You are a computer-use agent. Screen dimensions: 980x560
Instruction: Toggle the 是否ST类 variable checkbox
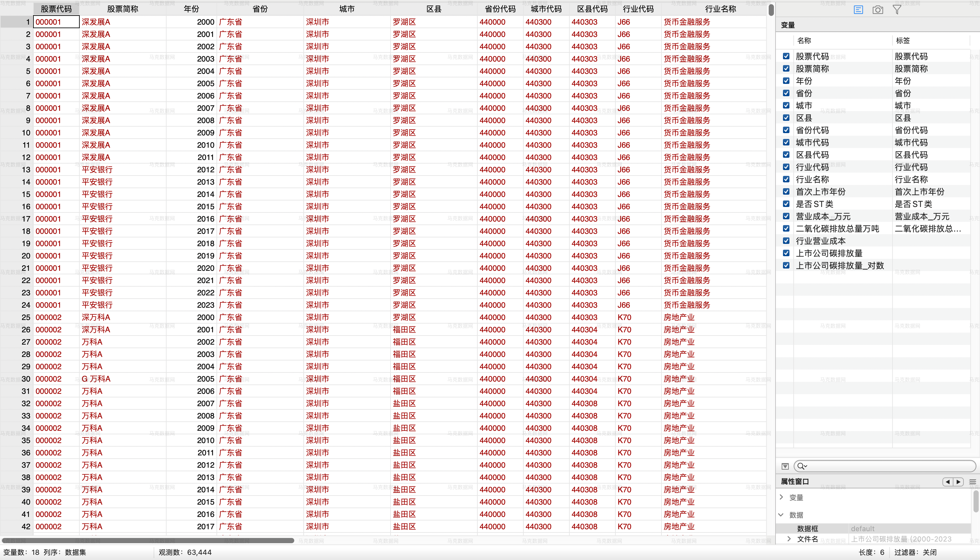786,204
